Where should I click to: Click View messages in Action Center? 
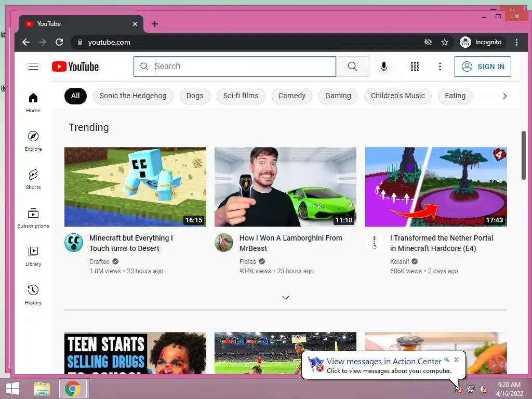384,362
